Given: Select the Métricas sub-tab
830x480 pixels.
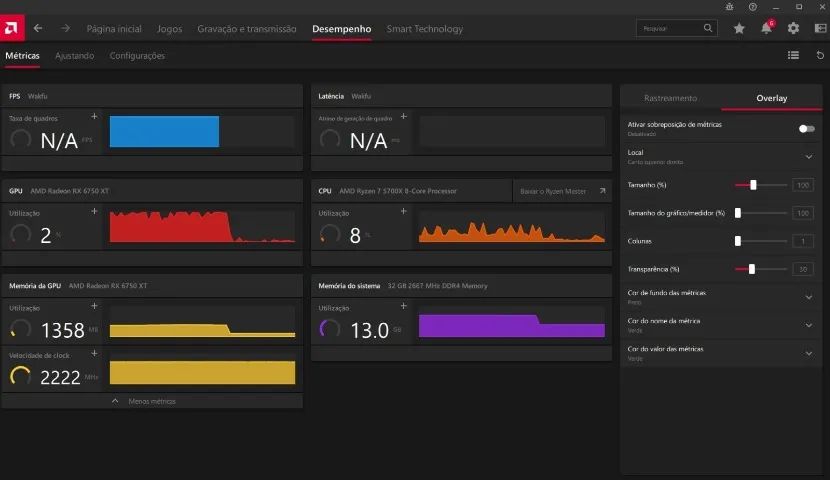Looking at the screenshot, I should pos(22,56).
